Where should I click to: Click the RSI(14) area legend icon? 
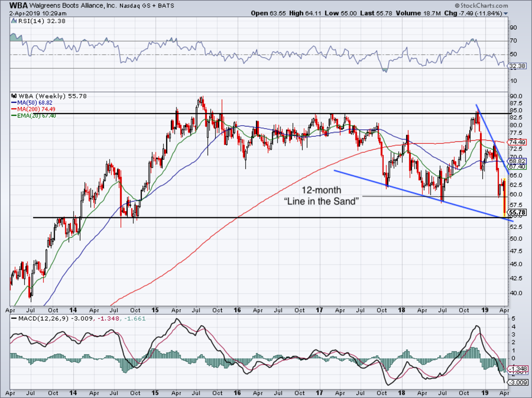tap(13, 20)
